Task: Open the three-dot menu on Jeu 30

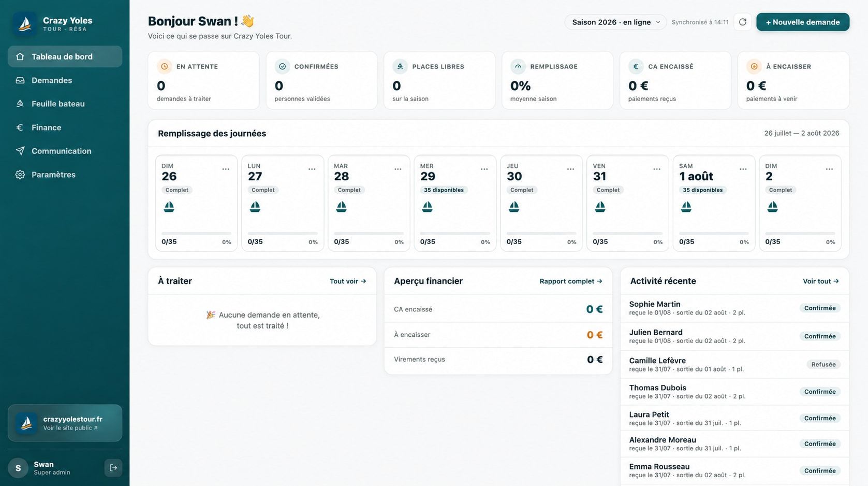Action: pyautogui.click(x=570, y=169)
